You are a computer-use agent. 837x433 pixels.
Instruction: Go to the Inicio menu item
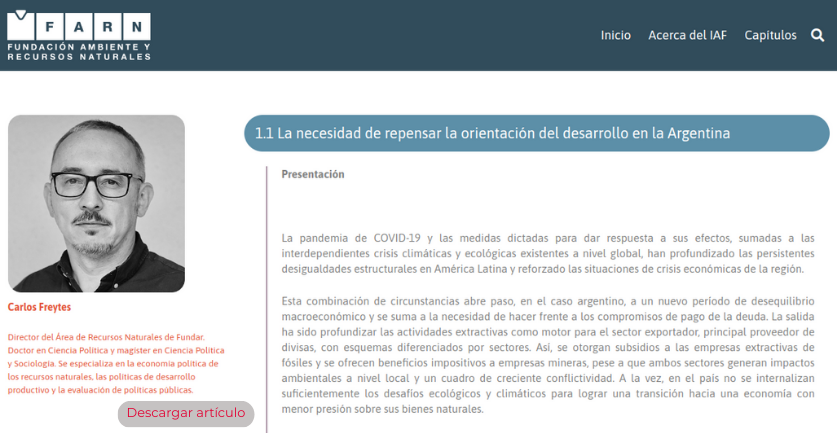point(615,35)
